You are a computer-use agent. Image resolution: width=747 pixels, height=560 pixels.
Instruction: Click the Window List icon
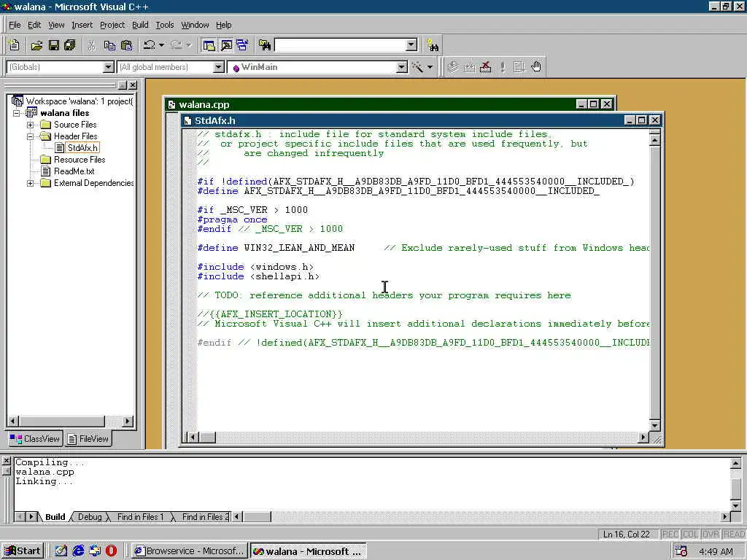242,45
